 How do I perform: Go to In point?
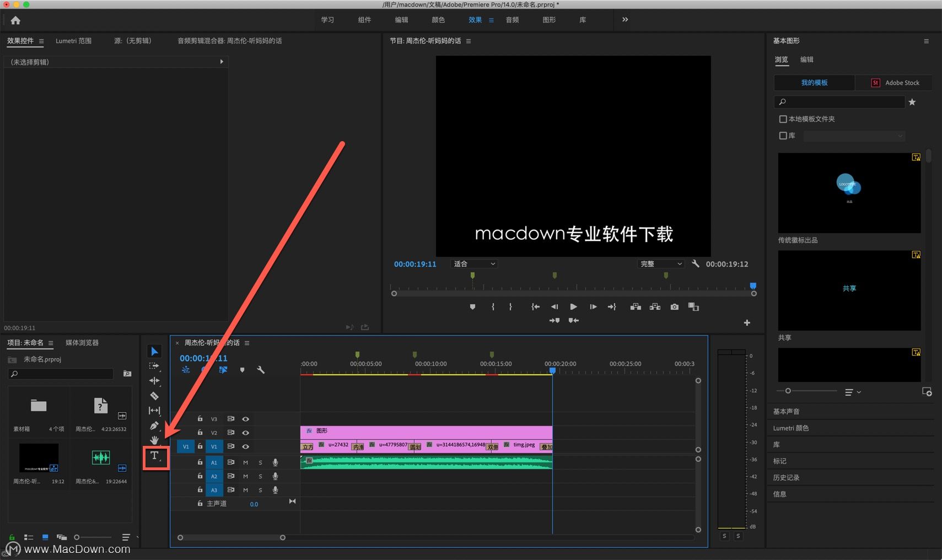pos(535,307)
